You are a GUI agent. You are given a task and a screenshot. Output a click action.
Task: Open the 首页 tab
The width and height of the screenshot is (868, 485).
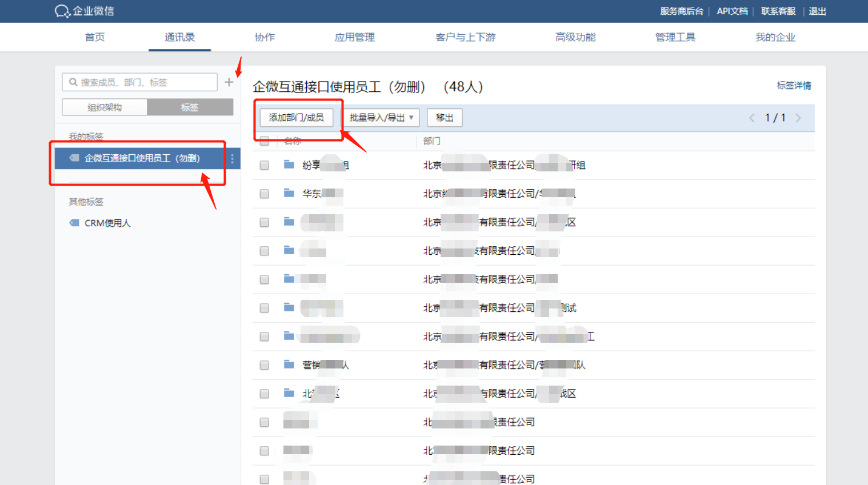click(95, 37)
